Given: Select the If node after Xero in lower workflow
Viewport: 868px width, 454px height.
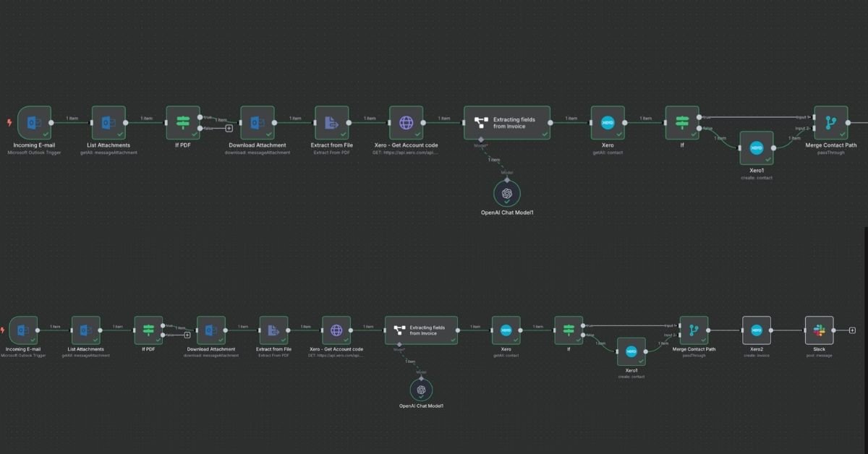Looking at the screenshot, I should [x=569, y=330].
